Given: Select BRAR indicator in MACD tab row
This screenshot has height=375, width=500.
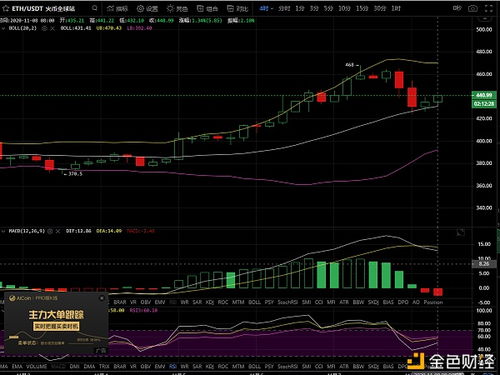Looking at the screenshot, I should [x=120, y=302].
